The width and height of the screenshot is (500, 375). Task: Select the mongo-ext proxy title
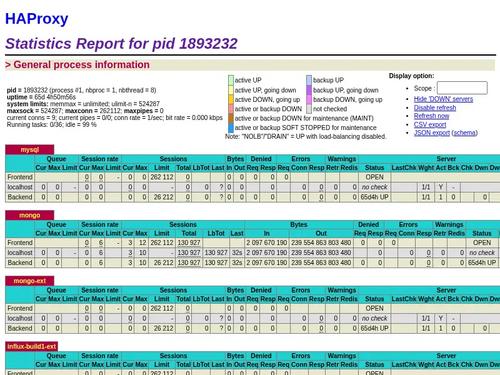click(30, 281)
